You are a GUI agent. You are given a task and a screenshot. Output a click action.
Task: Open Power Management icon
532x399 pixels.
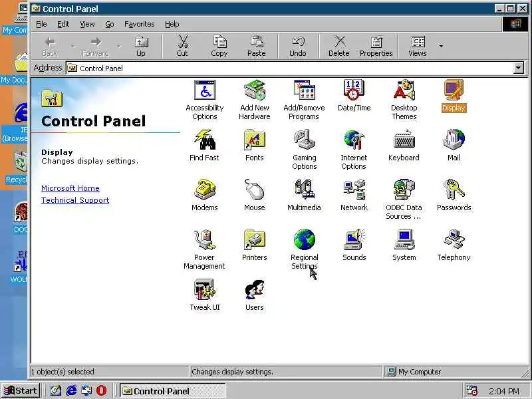pyautogui.click(x=204, y=249)
